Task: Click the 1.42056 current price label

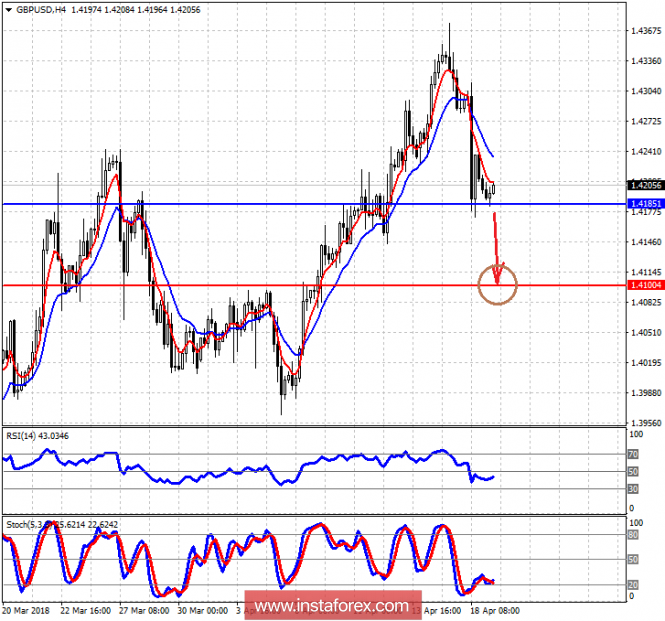Action: (643, 185)
